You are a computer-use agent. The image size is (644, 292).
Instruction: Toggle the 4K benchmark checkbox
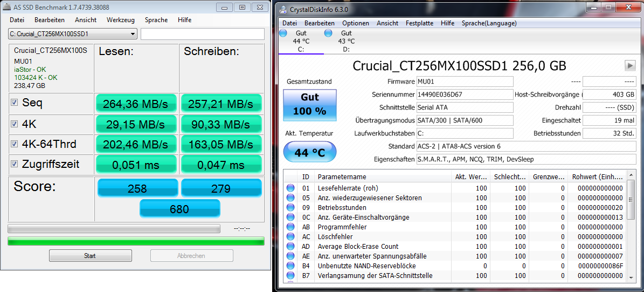(x=15, y=124)
